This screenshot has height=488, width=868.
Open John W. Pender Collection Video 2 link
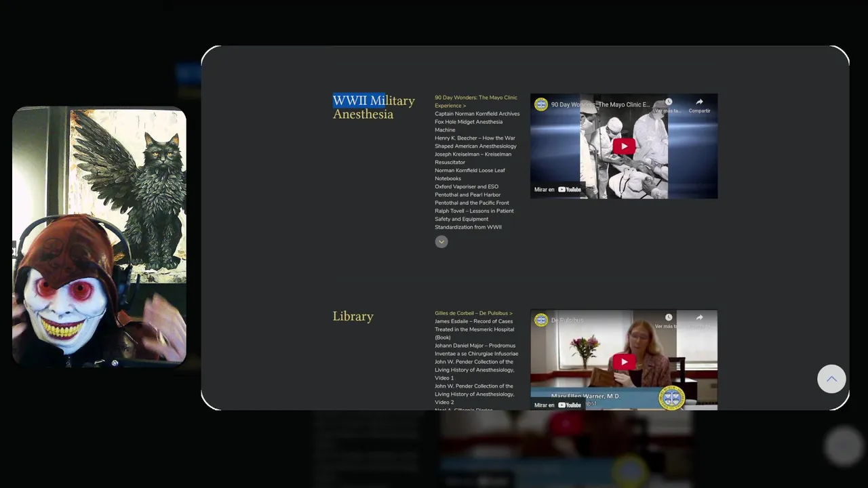coord(475,394)
